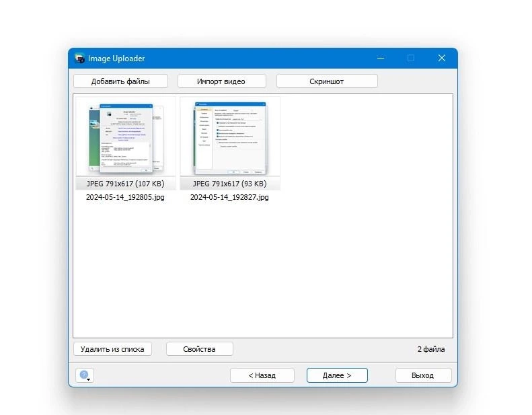This screenshot has width=532, height=415.
Task: Click the JPEG 791x617 (107 KB) label
Action: tap(125, 184)
